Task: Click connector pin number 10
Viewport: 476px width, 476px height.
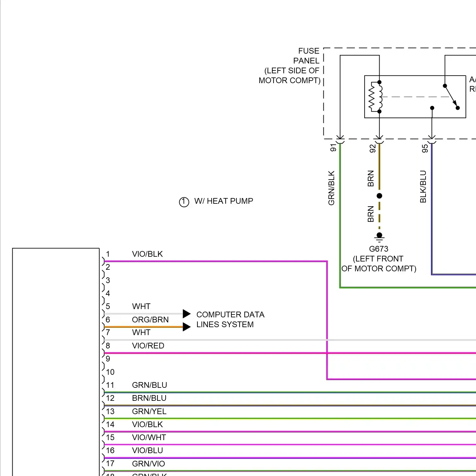Action: point(110,372)
